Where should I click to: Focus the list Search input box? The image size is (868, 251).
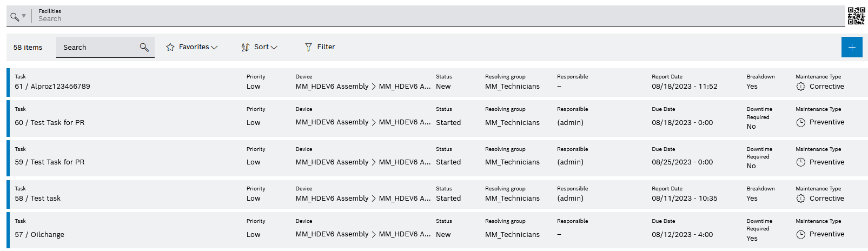97,48
